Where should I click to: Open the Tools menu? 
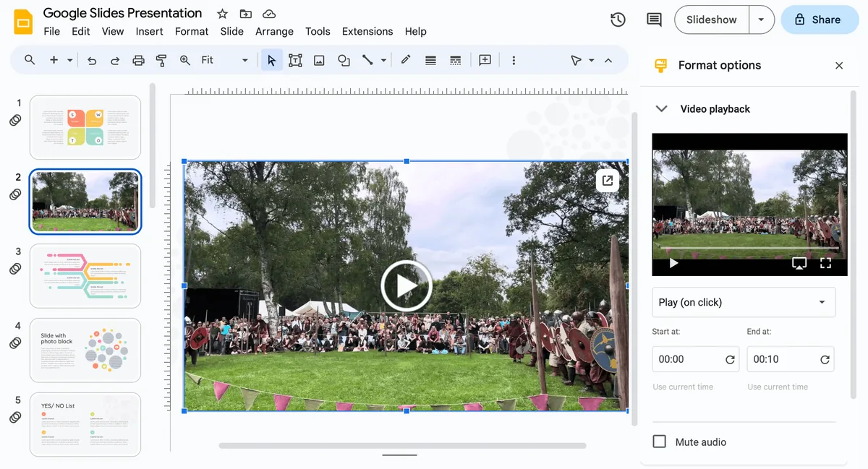pyautogui.click(x=318, y=31)
